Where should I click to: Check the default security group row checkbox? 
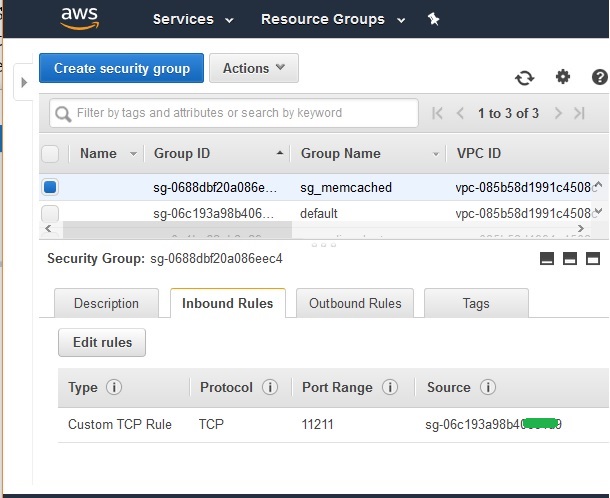click(x=50, y=213)
